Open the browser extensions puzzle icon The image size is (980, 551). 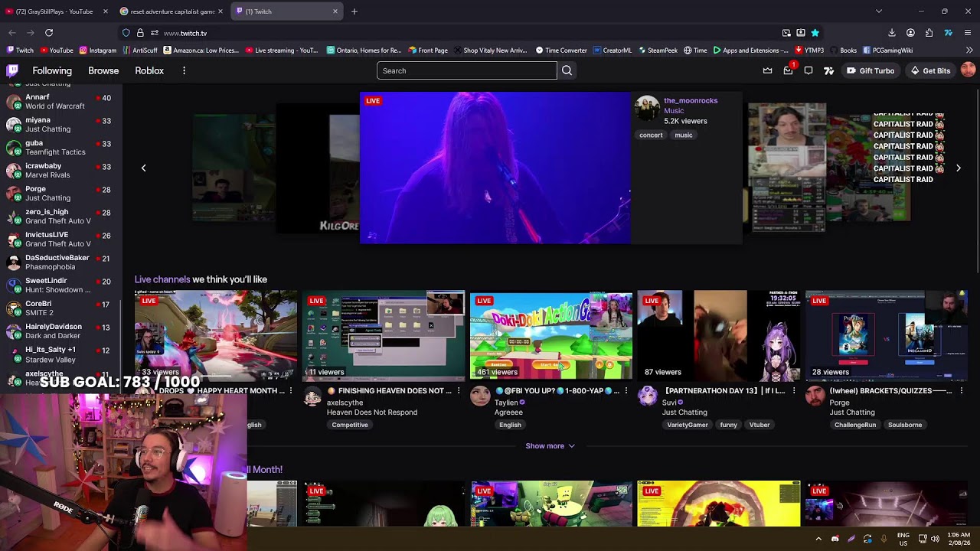pos(929,33)
